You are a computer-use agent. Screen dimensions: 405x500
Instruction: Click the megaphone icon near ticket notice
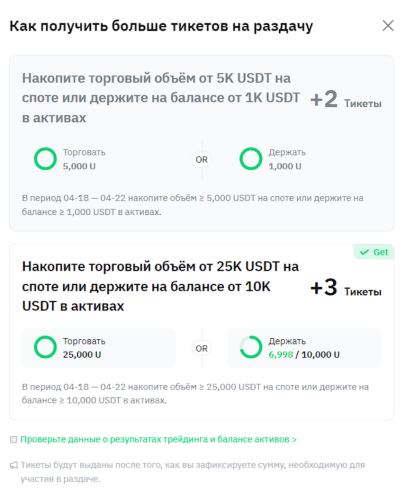pos(14,465)
